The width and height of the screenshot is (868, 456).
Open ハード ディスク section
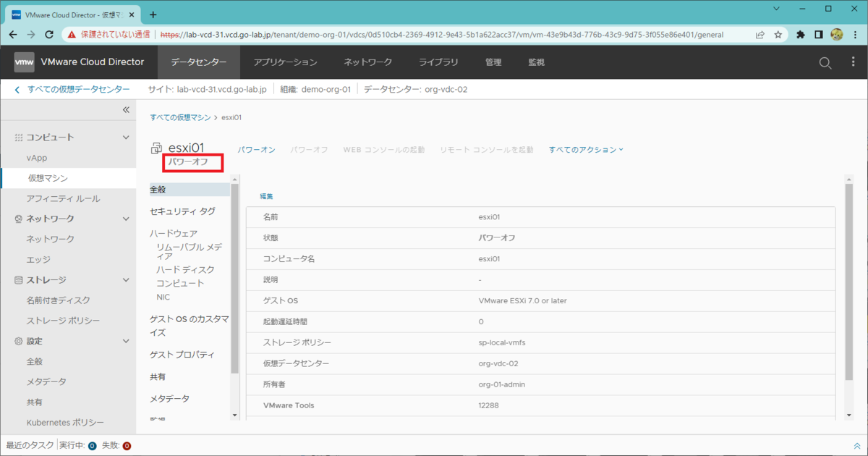point(185,269)
